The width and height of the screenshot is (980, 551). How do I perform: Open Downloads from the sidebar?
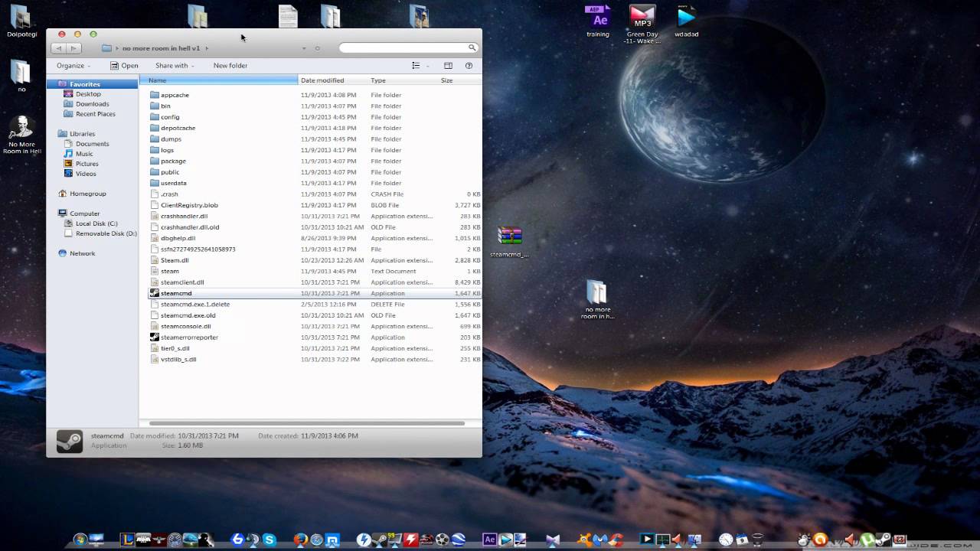[91, 103]
